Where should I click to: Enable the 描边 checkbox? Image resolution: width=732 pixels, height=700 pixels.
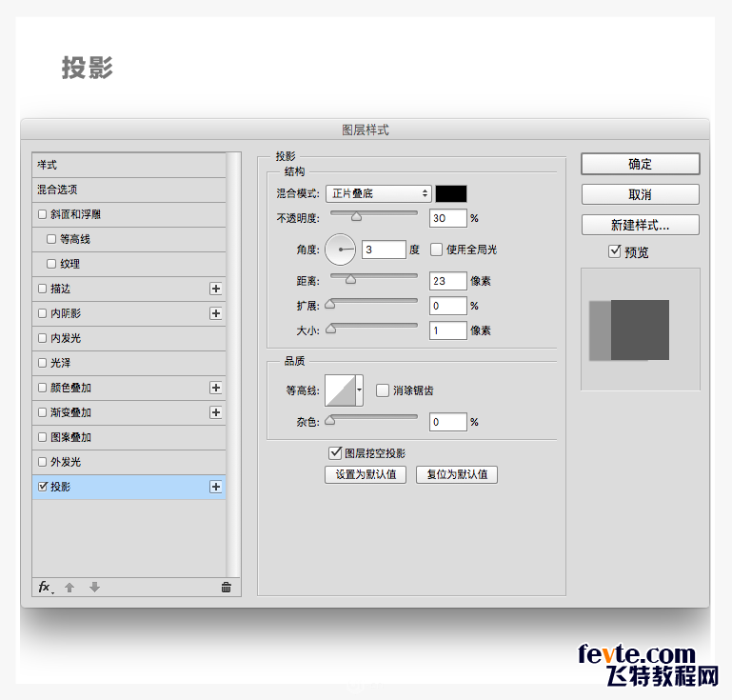pos(43,289)
